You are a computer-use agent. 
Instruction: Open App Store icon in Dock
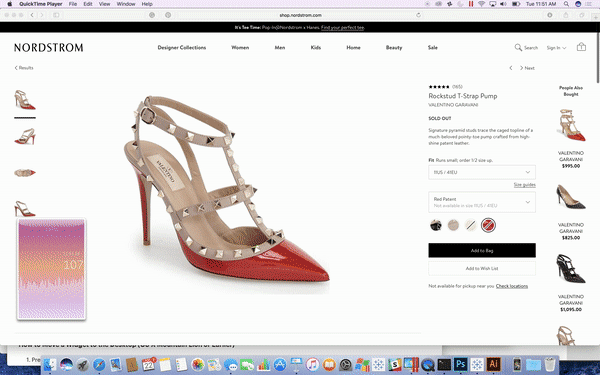click(x=280, y=364)
